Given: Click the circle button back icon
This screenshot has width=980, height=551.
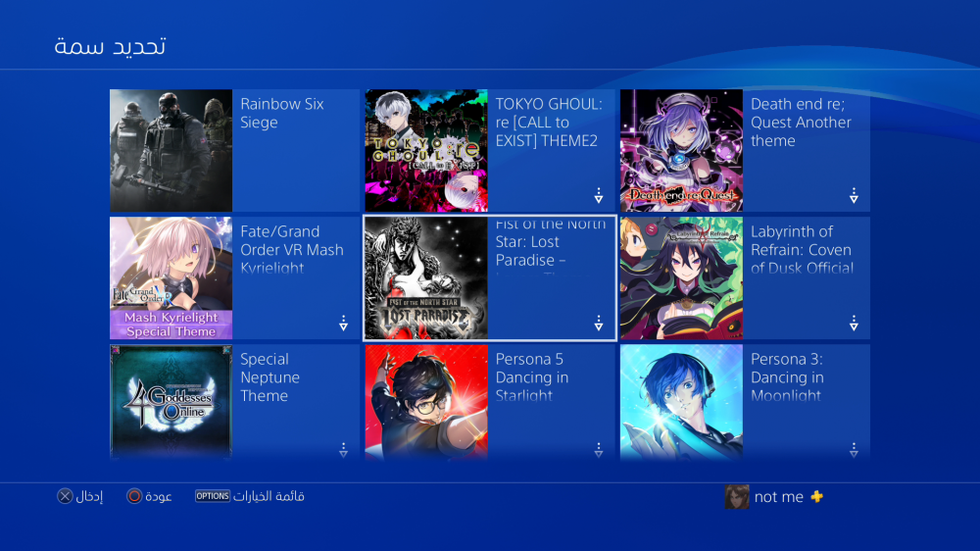Looking at the screenshot, I should point(133,496).
